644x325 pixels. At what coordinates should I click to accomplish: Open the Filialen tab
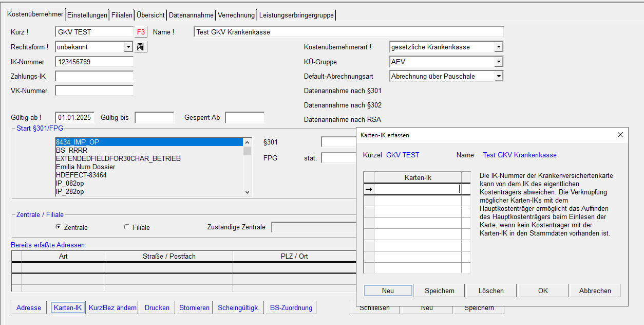point(122,15)
